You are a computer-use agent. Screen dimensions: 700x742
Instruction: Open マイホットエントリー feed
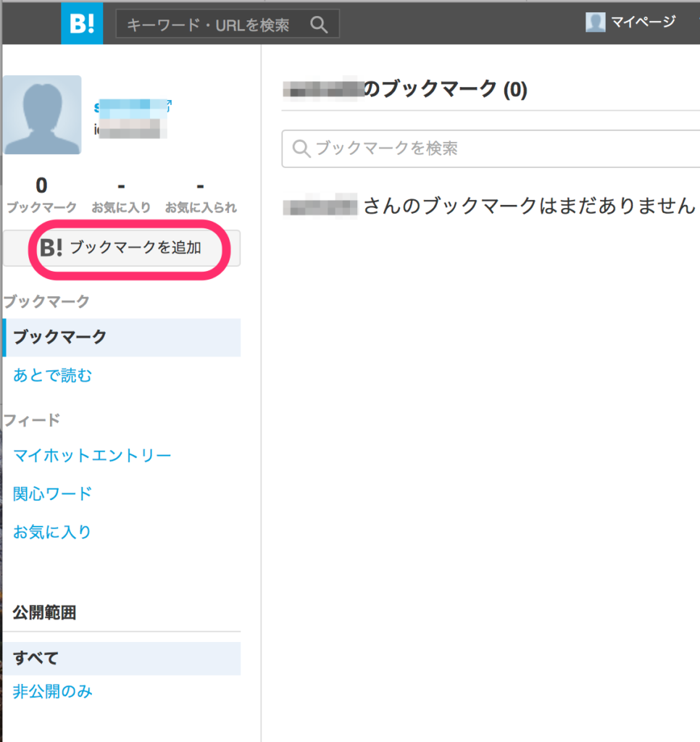coord(91,455)
